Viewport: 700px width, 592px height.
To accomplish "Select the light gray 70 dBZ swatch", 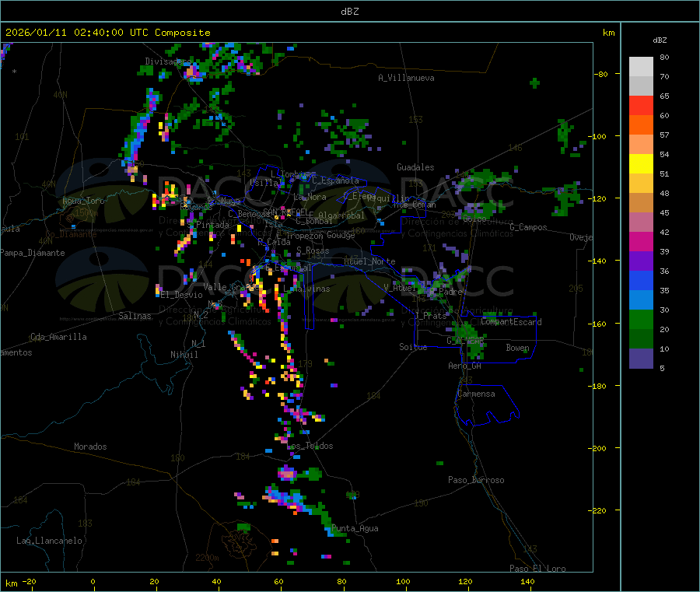I will (x=641, y=86).
